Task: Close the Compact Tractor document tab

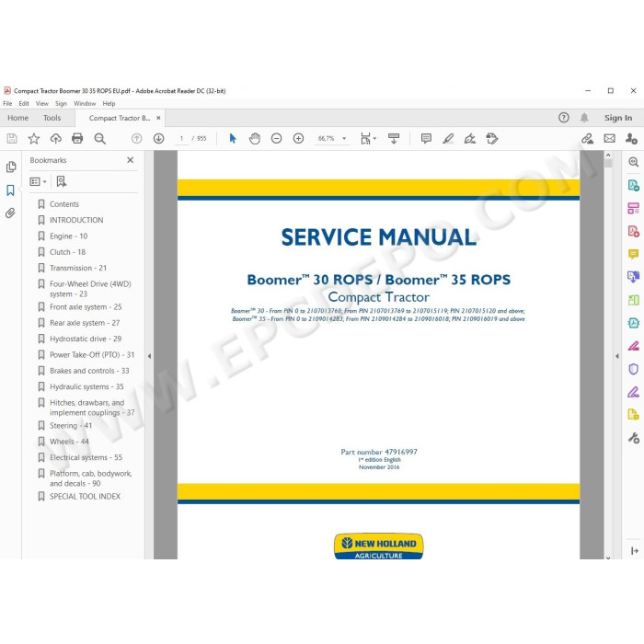Action: click(158, 118)
